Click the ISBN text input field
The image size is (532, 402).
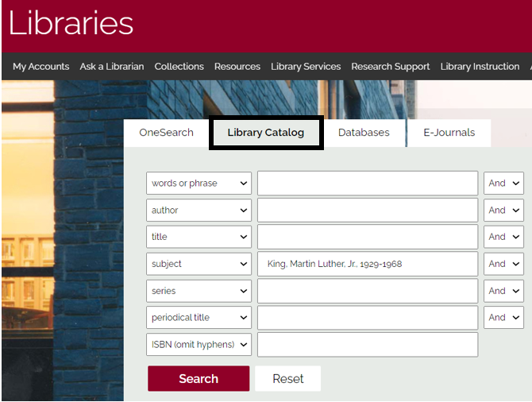pyautogui.click(x=368, y=345)
